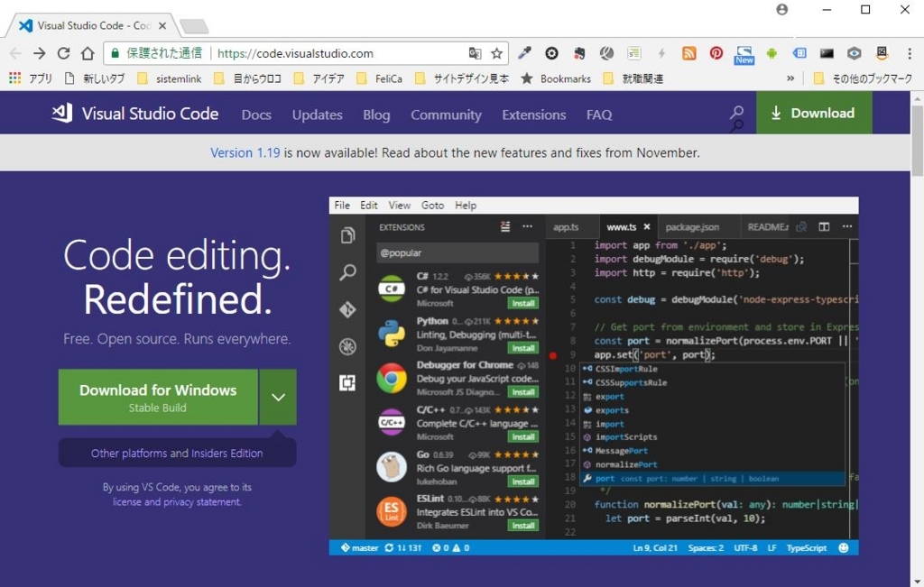The height and width of the screenshot is (587, 924).
Task: Open the Pinterest extension icon
Action: (716, 53)
